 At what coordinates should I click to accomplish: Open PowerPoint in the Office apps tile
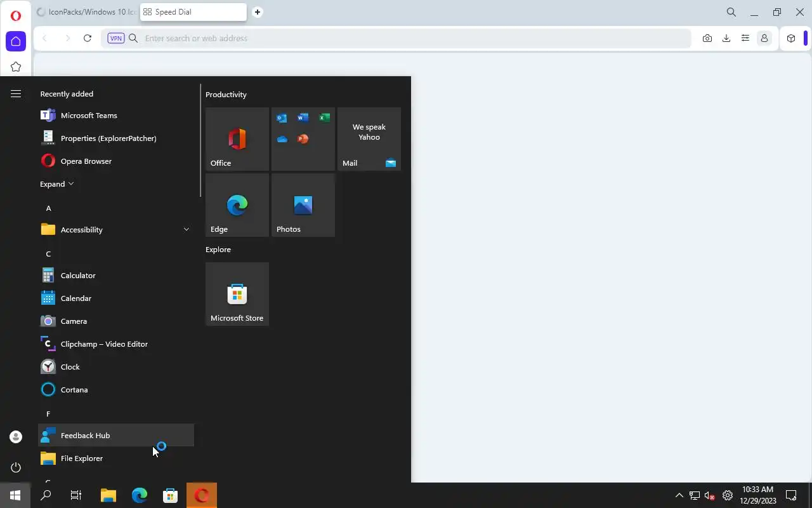pos(303,139)
